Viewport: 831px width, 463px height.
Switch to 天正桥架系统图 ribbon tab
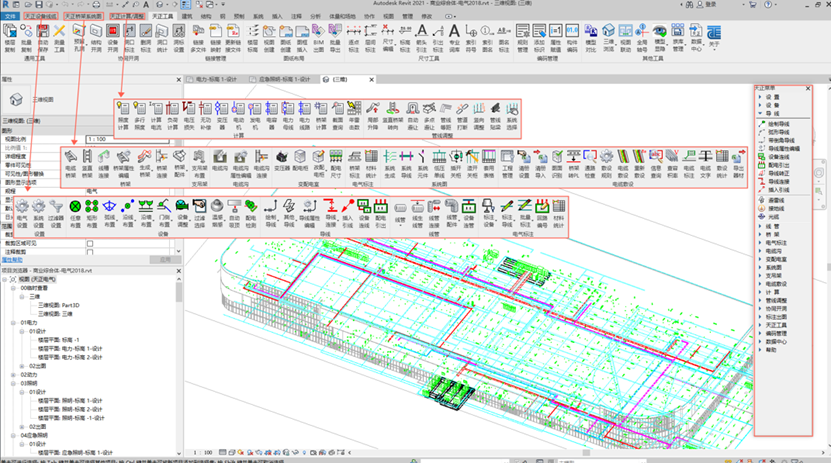point(84,16)
